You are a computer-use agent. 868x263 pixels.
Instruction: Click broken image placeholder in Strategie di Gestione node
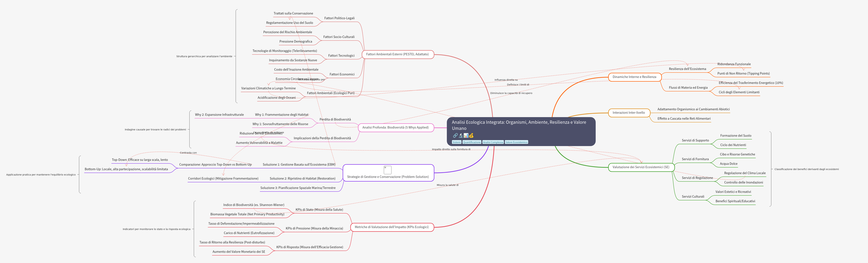coord(387,170)
